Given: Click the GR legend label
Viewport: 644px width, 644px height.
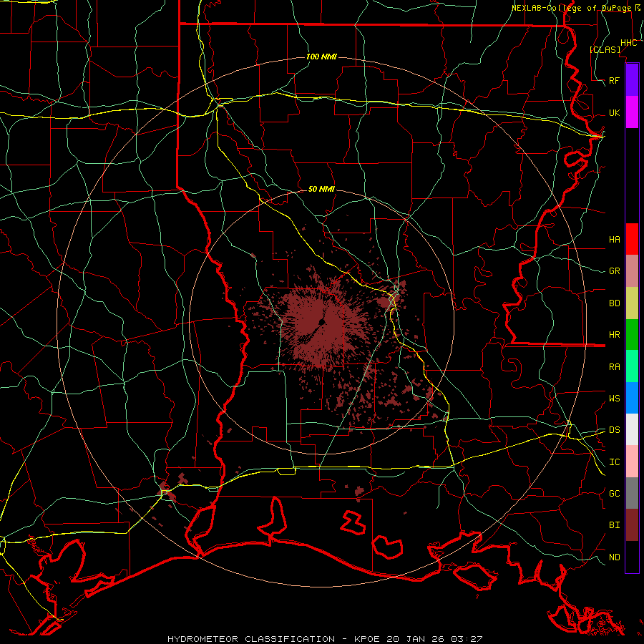Looking at the screenshot, I should click(614, 271).
